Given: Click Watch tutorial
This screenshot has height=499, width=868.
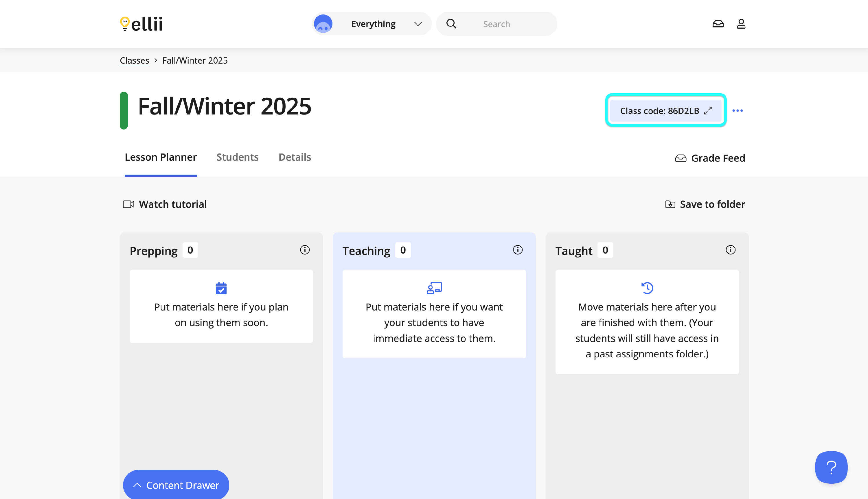Looking at the screenshot, I should click(x=165, y=204).
